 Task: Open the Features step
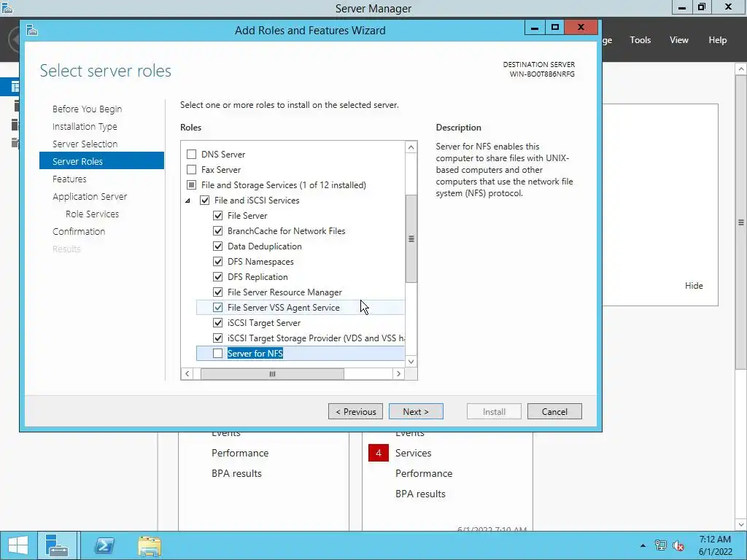click(69, 179)
